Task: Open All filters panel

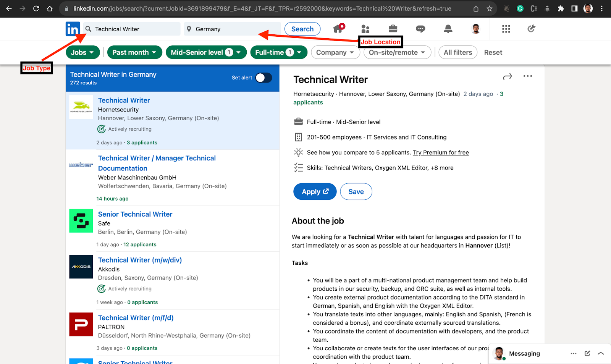Action: 458,52
